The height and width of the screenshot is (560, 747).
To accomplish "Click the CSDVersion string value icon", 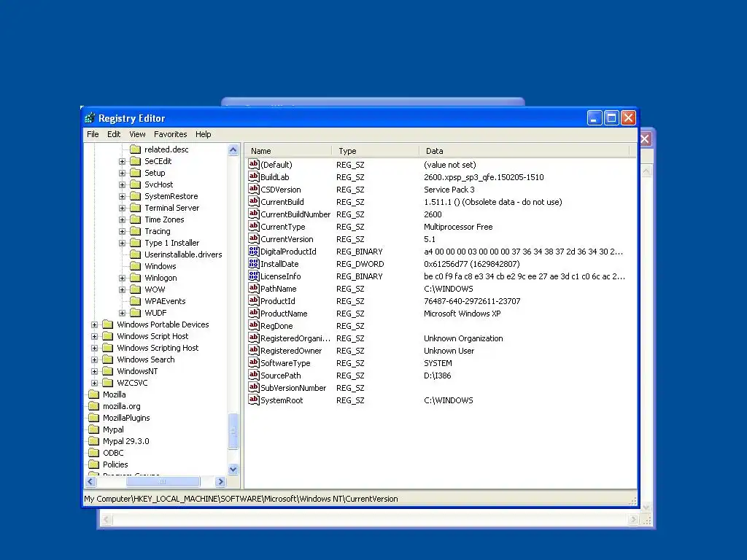I will coord(253,189).
